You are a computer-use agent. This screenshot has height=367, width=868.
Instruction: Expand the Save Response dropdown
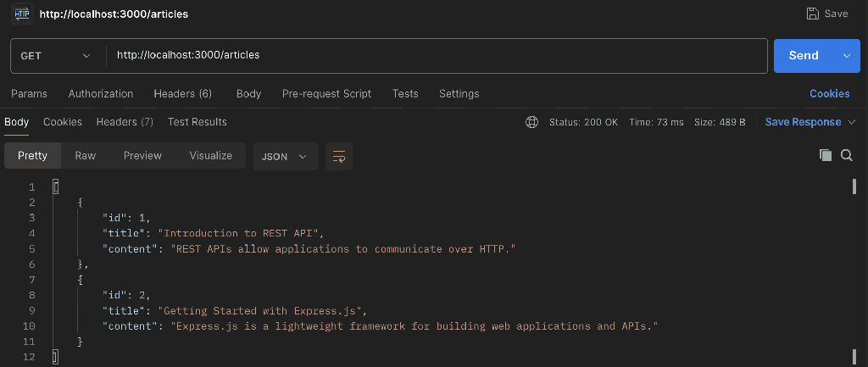click(852, 122)
